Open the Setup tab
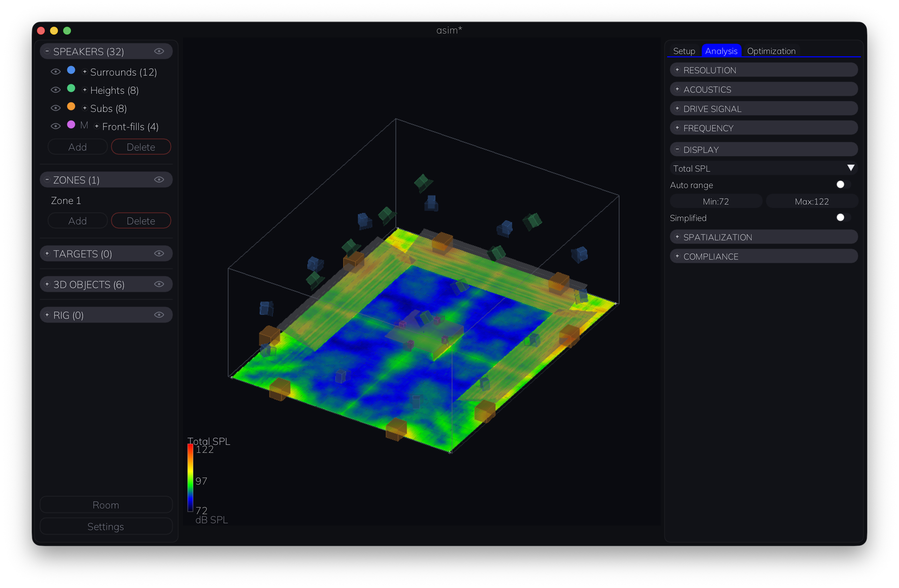 click(684, 51)
